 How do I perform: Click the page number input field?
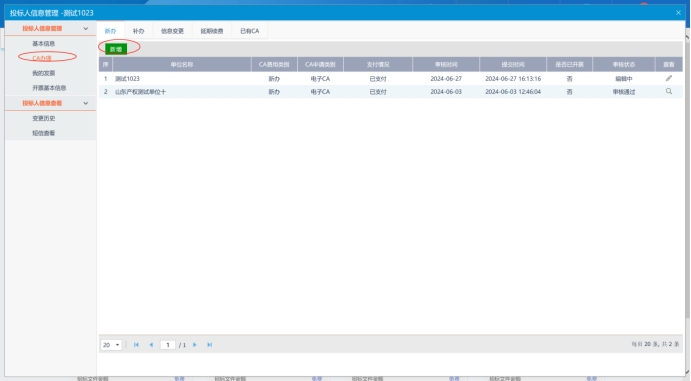(168, 345)
